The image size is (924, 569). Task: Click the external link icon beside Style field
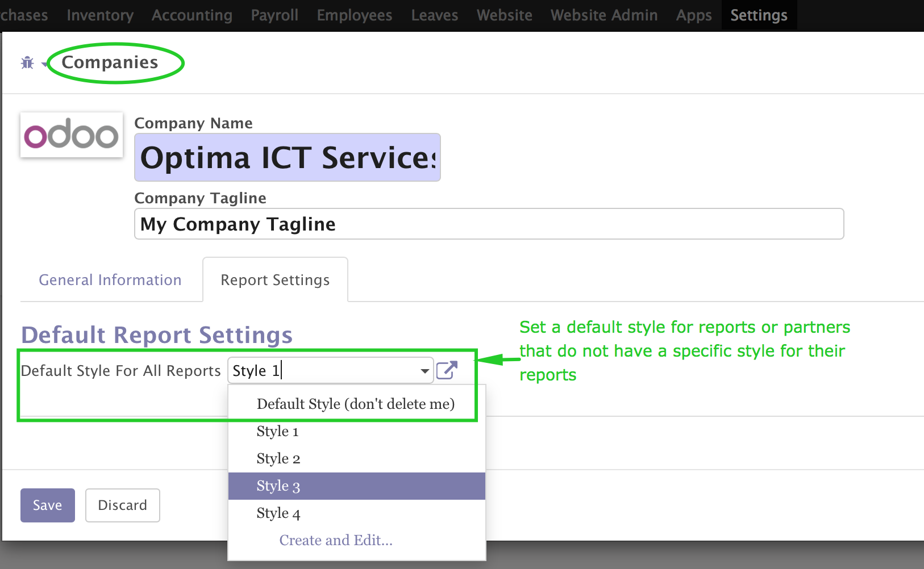[447, 370]
